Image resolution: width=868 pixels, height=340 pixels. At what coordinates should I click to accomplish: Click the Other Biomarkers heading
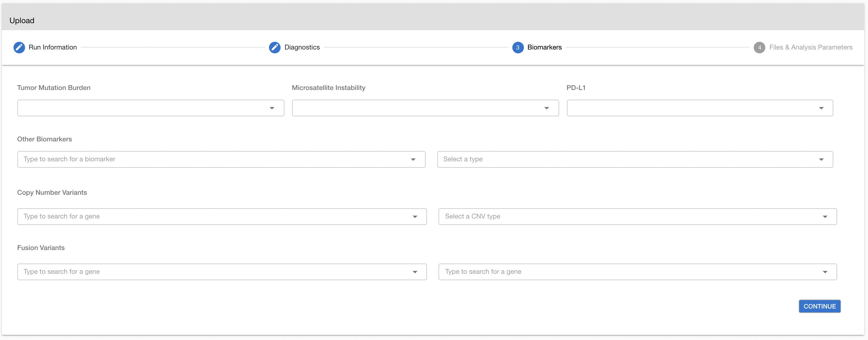(45, 139)
